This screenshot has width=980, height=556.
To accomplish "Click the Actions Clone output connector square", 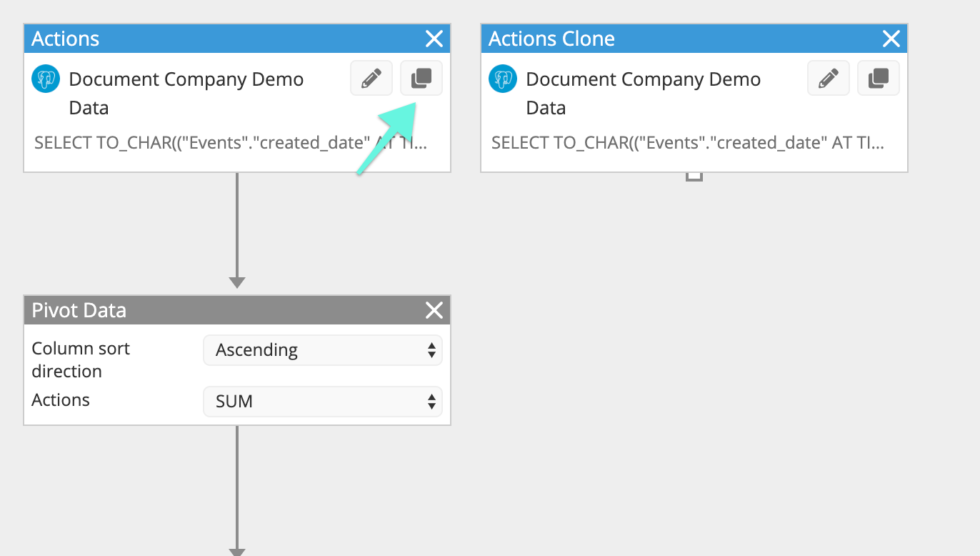I will (x=694, y=176).
